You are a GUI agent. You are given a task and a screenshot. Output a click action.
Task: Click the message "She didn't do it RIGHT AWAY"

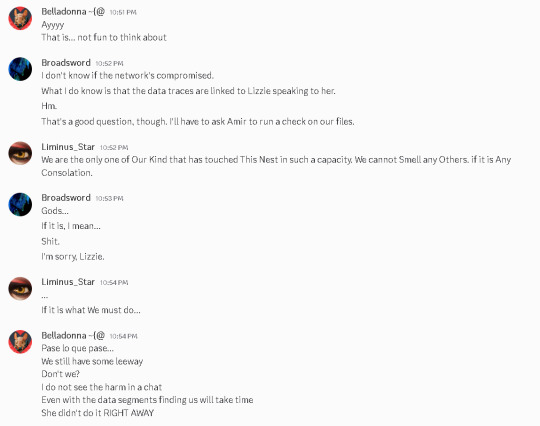[97, 413]
